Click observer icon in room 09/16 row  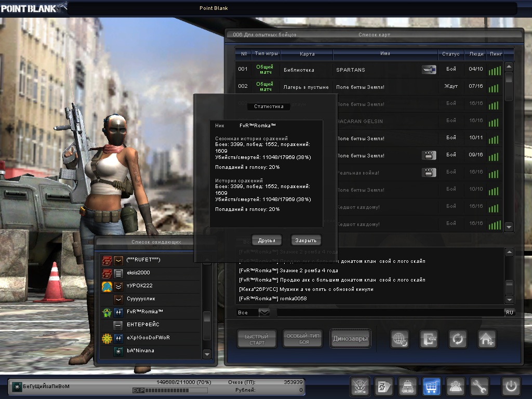[429, 155]
